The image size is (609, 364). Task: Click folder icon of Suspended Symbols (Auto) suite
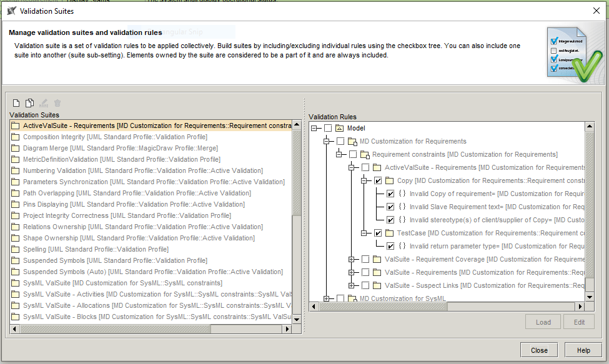[16, 272]
